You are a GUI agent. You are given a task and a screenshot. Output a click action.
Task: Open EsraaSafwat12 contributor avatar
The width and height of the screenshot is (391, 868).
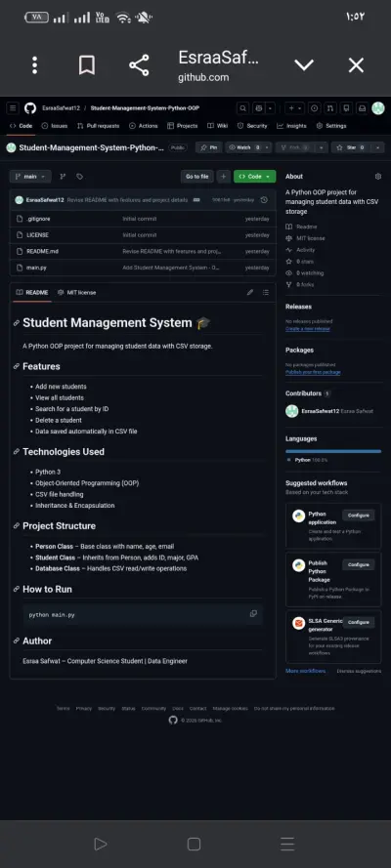292,411
